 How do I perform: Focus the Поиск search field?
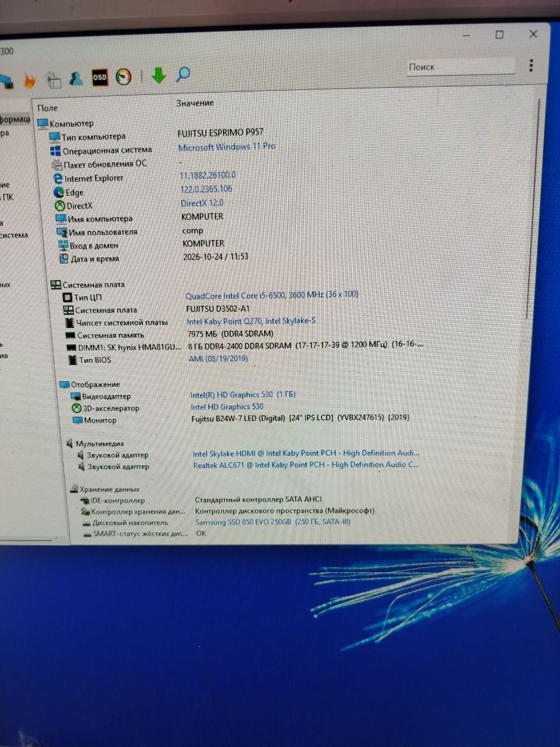tap(461, 67)
